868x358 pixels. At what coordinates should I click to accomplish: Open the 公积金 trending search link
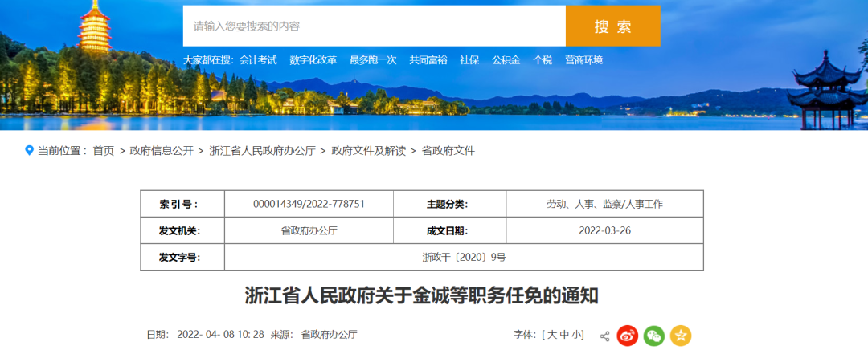506,60
